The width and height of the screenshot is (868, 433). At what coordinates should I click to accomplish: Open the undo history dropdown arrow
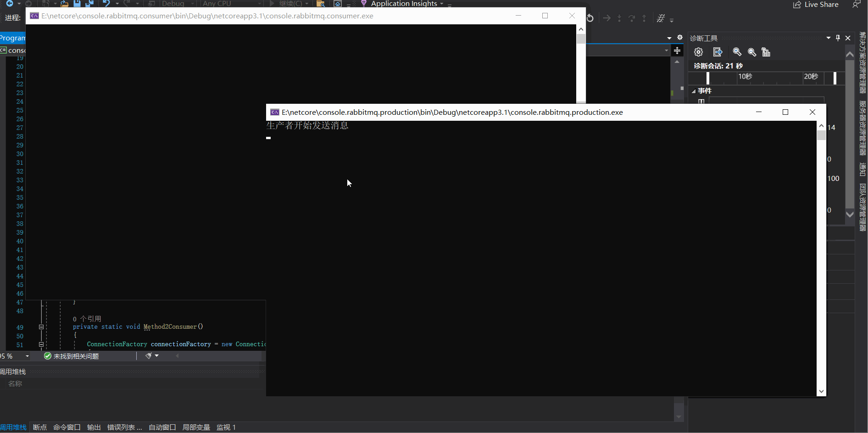click(117, 4)
